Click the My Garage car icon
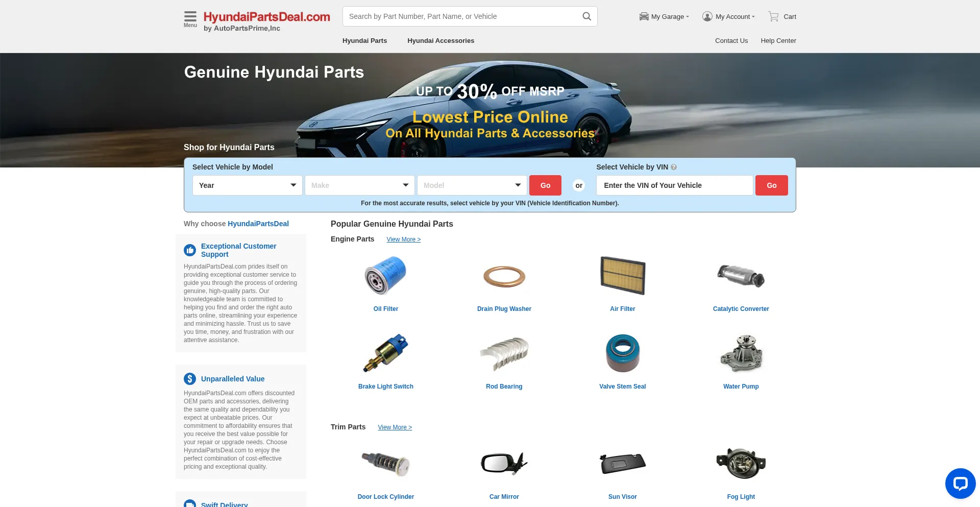 pos(643,16)
